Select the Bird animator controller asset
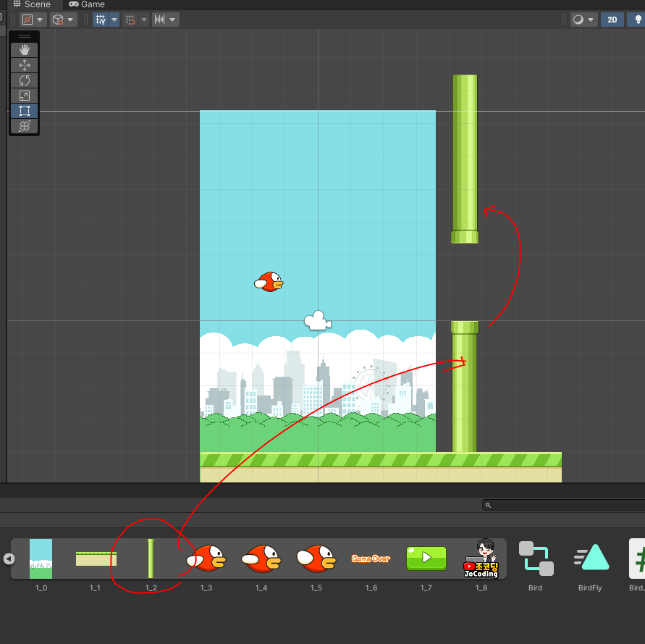 [x=536, y=559]
